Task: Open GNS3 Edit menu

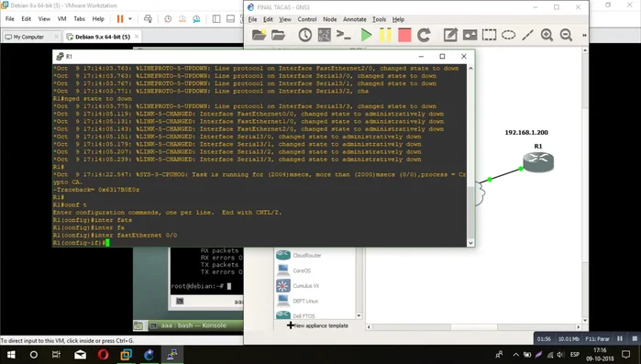Action: pyautogui.click(x=268, y=19)
